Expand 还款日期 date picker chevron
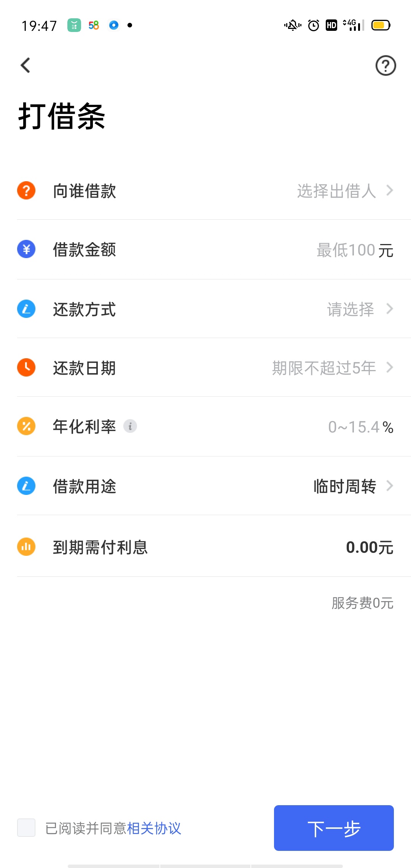This screenshot has width=411, height=868. pyautogui.click(x=389, y=367)
